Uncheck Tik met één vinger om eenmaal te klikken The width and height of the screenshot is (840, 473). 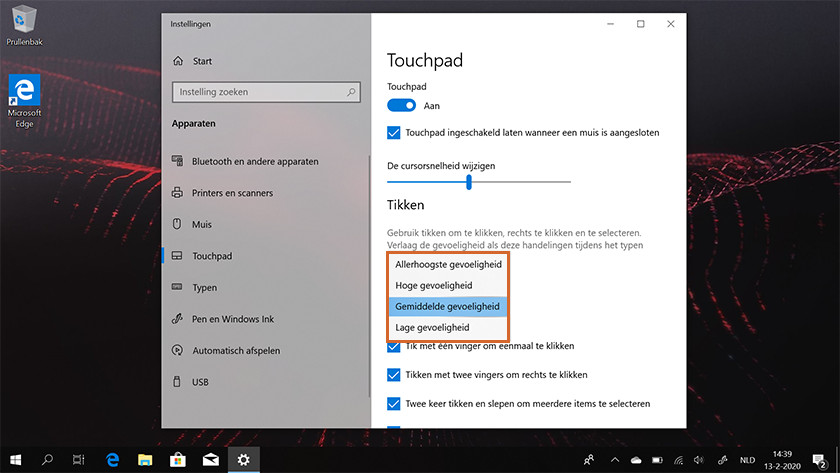coord(394,347)
